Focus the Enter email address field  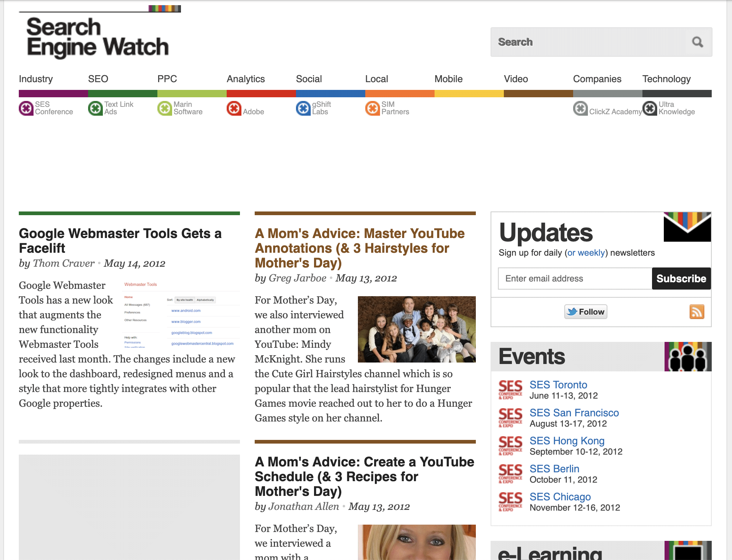pyautogui.click(x=575, y=279)
